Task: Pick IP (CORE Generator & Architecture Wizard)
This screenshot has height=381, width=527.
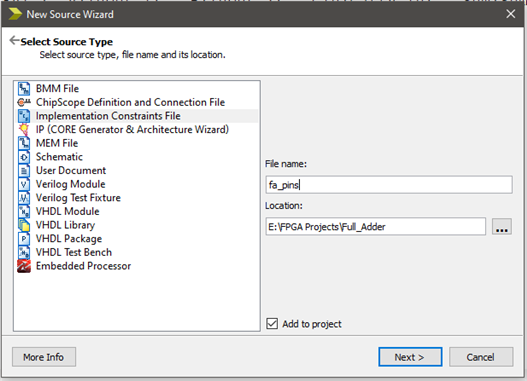Action: click(132, 130)
